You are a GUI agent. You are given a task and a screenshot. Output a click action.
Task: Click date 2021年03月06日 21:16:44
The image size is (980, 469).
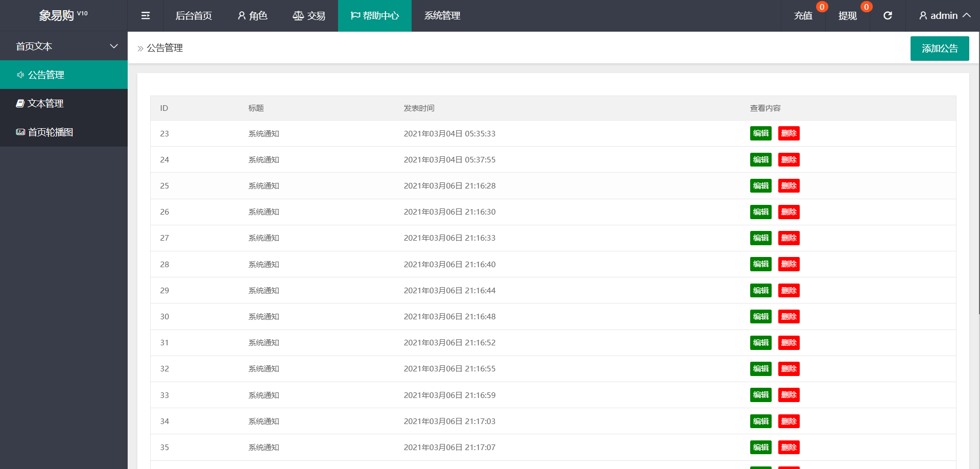450,290
